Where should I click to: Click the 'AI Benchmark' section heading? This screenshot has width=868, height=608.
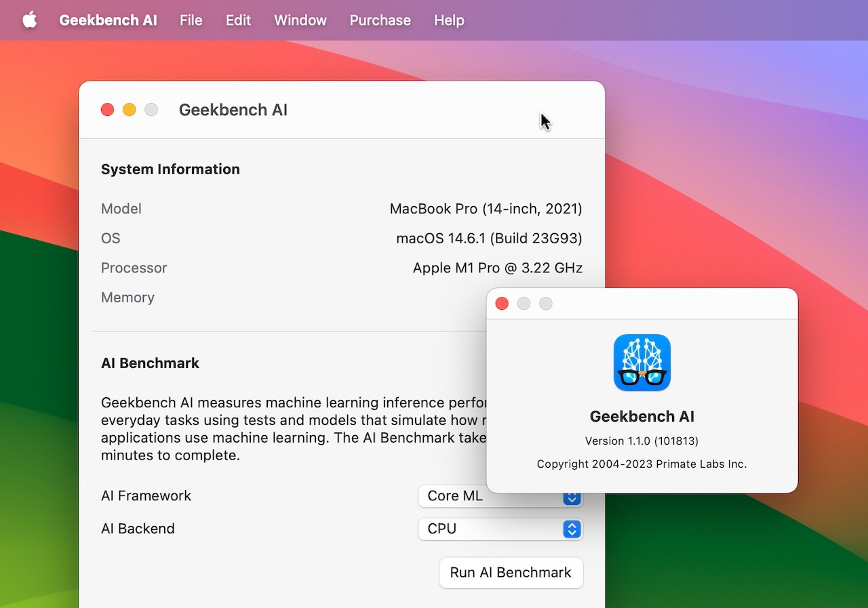(150, 363)
